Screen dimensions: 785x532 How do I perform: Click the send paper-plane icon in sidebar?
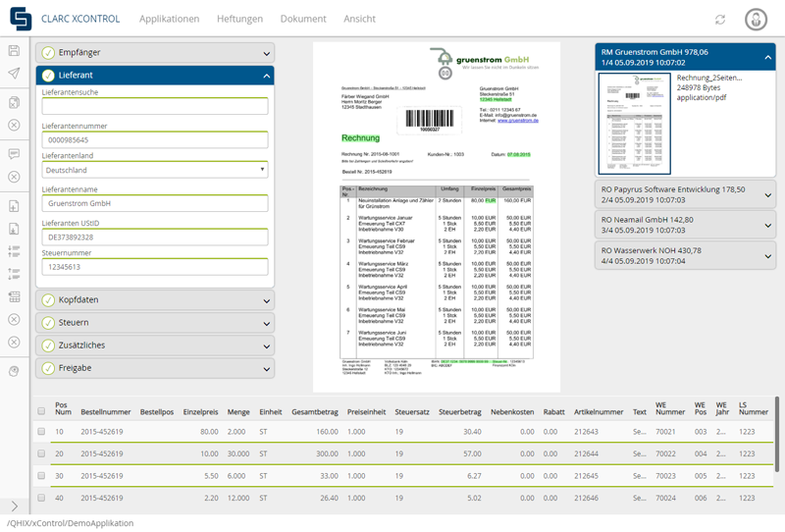(14, 74)
